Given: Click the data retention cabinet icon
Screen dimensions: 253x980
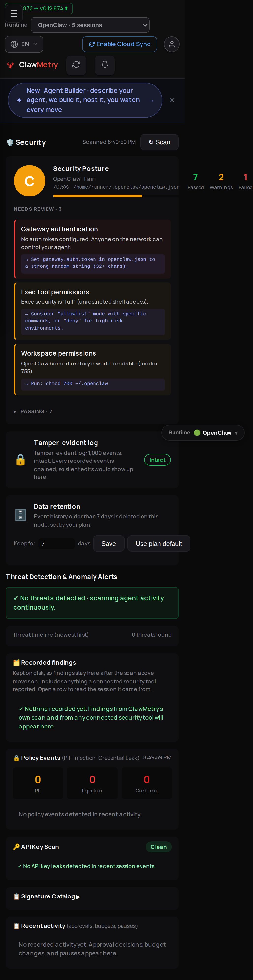Looking at the screenshot, I should coord(21,515).
